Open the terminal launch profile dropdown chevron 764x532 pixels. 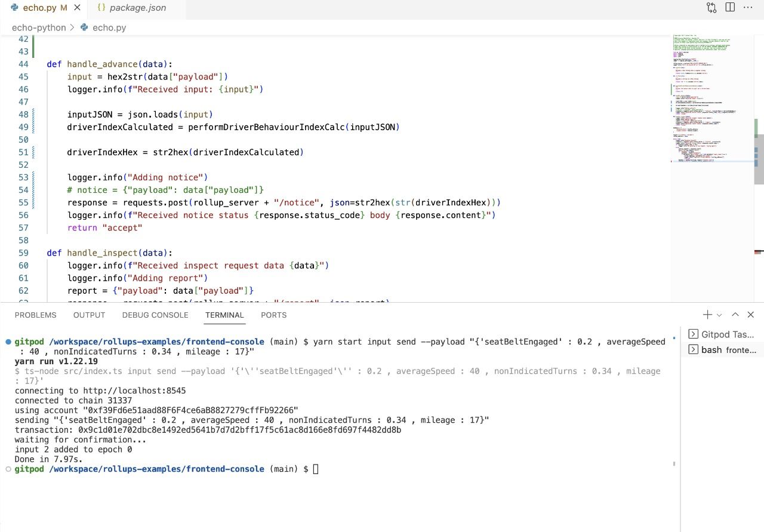pos(719,315)
